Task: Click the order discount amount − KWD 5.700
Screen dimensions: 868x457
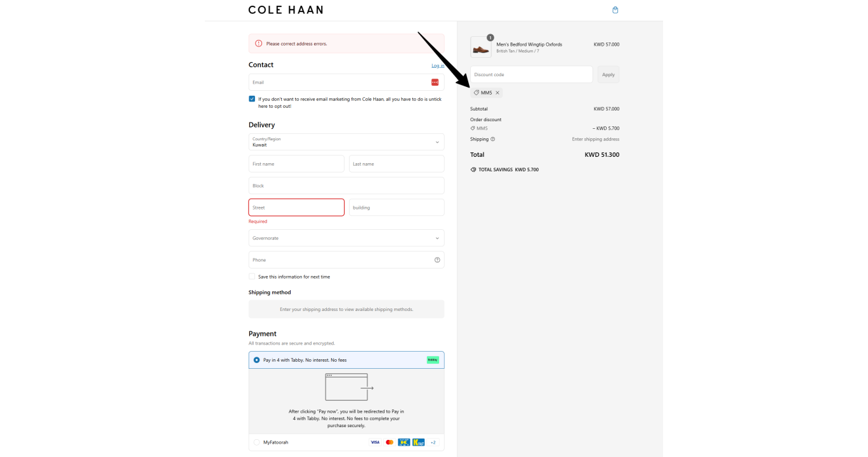Action: pyautogui.click(x=606, y=128)
